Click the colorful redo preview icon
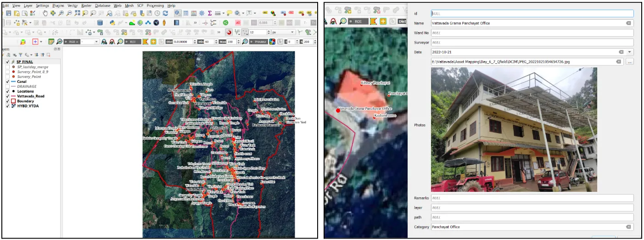The height and width of the screenshot is (240, 644). pos(272,42)
